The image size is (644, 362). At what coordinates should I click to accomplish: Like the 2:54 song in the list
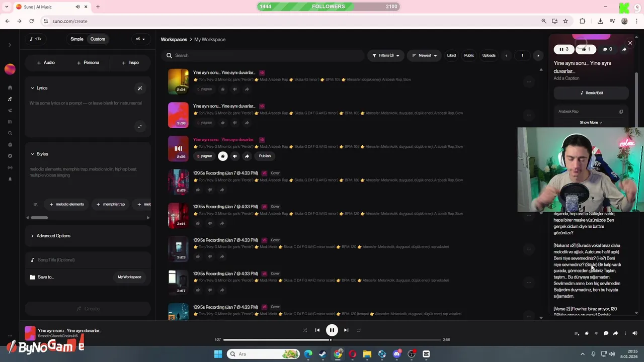pyautogui.click(x=222, y=89)
